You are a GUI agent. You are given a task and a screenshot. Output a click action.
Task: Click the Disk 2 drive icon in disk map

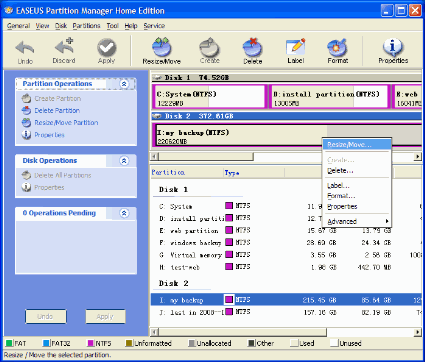[156, 116]
